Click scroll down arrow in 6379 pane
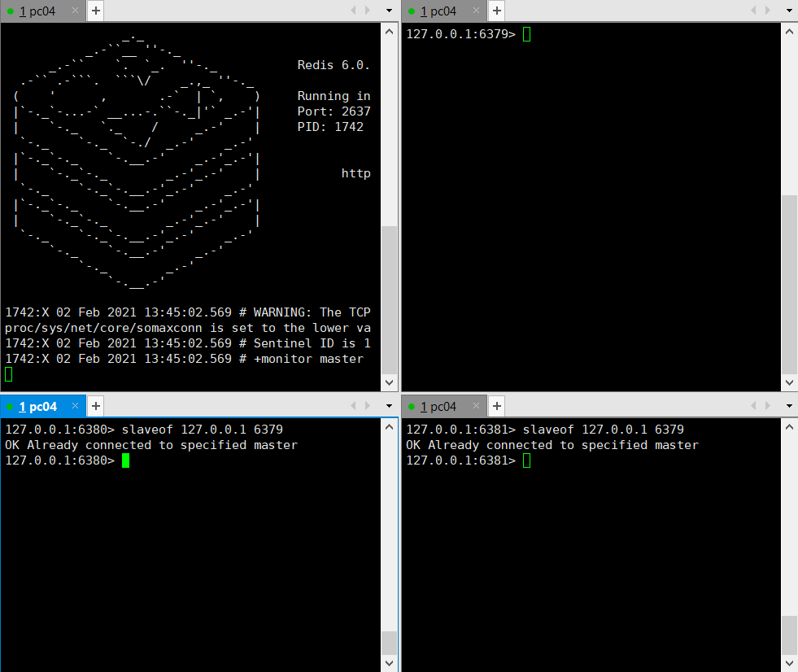 coord(789,382)
